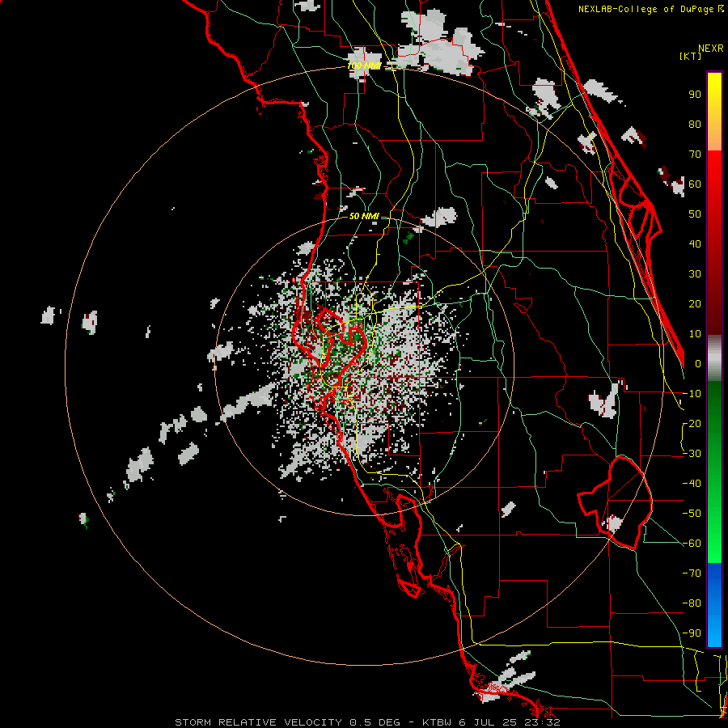The height and width of the screenshot is (728, 728).
Task: Click the 23:32 timestamp in the caption
Action: [x=544, y=722]
